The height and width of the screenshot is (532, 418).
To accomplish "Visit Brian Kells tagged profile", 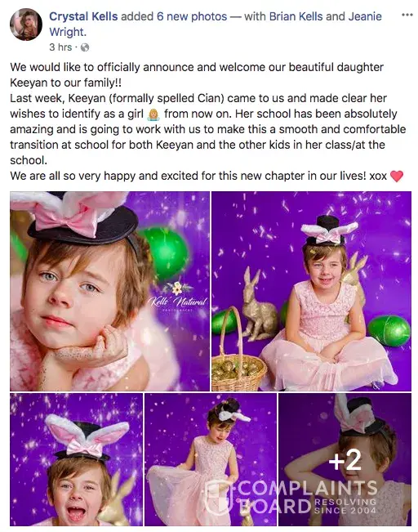I will pyautogui.click(x=296, y=16).
